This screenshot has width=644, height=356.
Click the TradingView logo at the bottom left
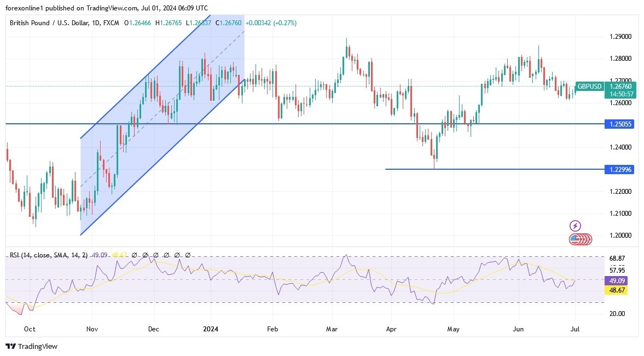pos(31,346)
